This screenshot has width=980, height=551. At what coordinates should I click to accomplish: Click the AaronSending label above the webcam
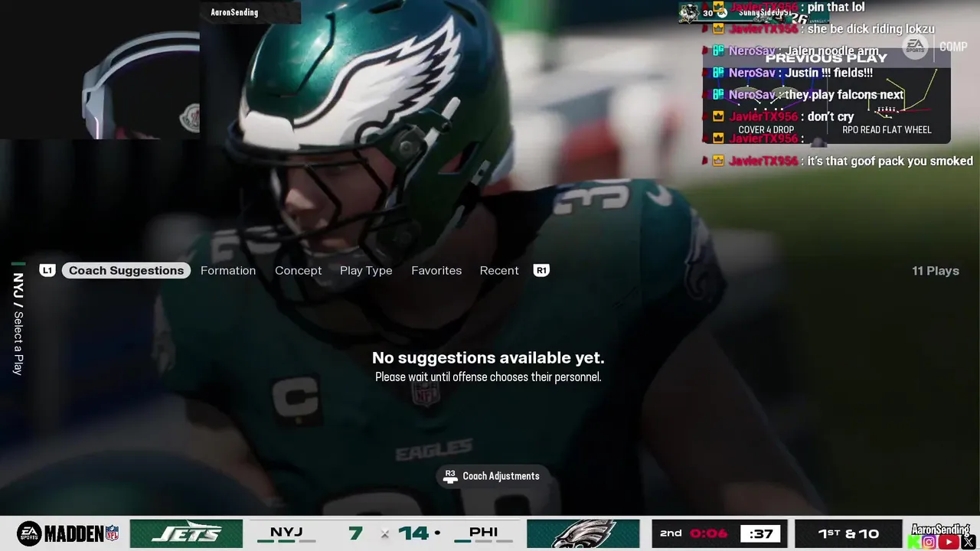[234, 12]
